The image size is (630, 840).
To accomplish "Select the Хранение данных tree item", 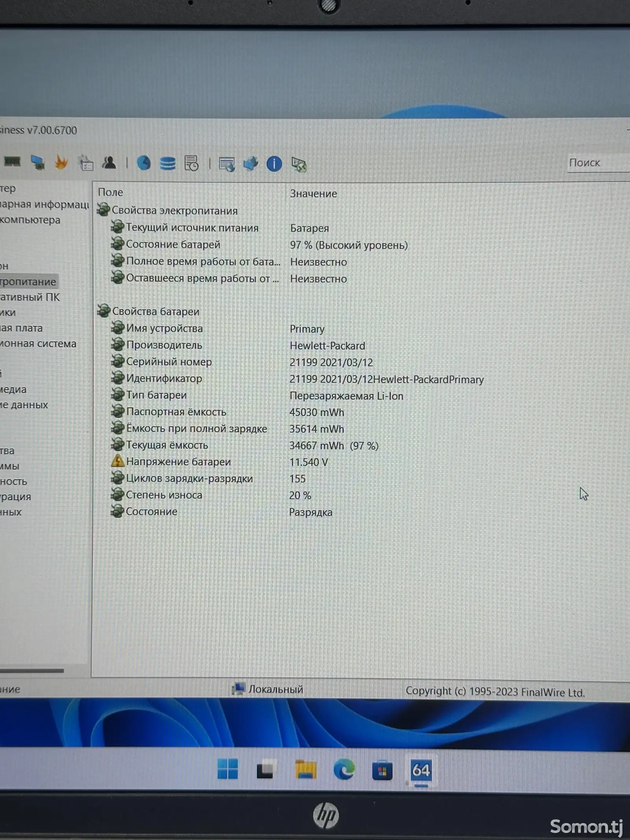I will [24, 405].
